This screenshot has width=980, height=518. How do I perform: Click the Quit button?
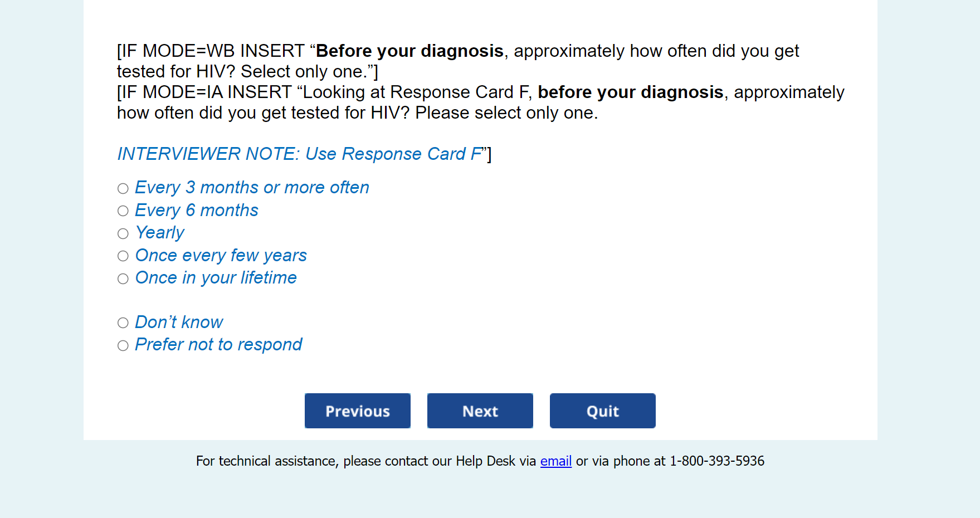coord(602,411)
